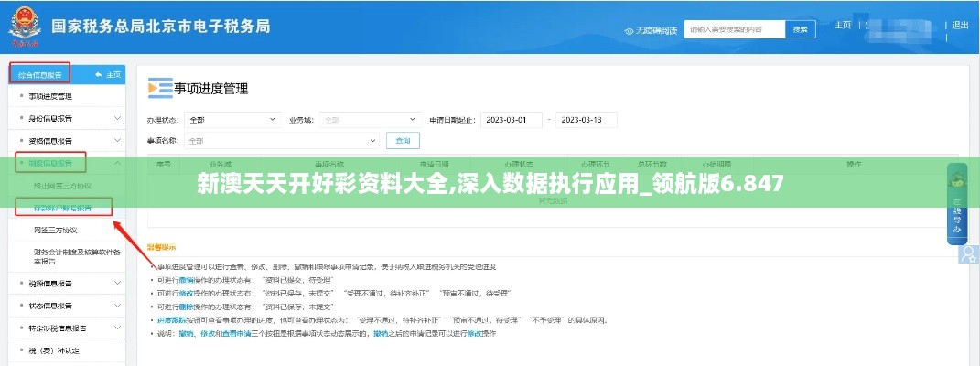Image resolution: width=980 pixels, height=366 pixels.
Task: Open the 主页 link in header
Action: [x=843, y=25]
